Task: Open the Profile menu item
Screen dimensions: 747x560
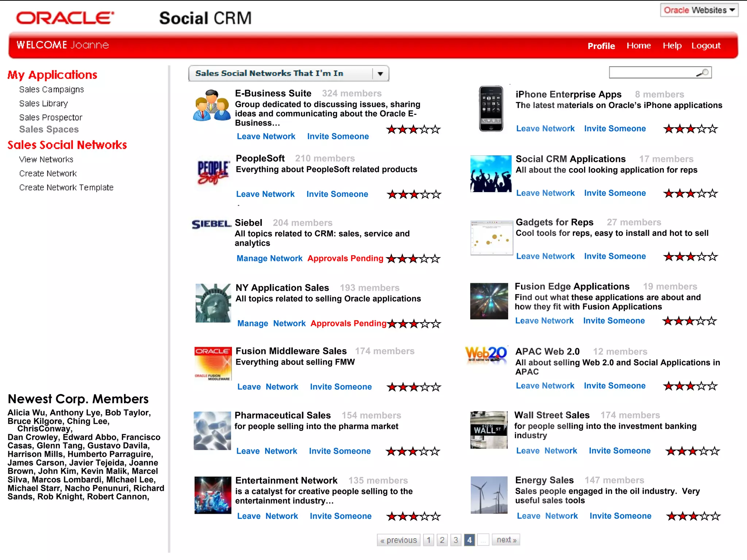Action: pyautogui.click(x=601, y=46)
